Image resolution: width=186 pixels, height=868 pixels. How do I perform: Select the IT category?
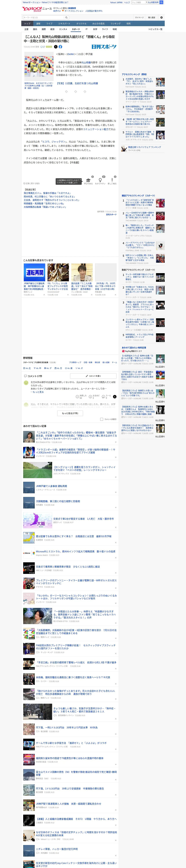[x=86, y=29]
